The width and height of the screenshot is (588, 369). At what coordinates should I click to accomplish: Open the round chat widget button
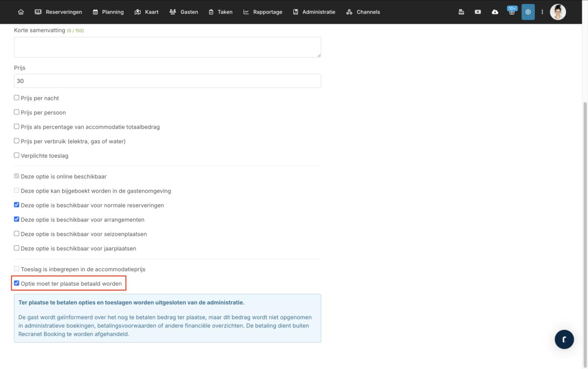click(564, 339)
